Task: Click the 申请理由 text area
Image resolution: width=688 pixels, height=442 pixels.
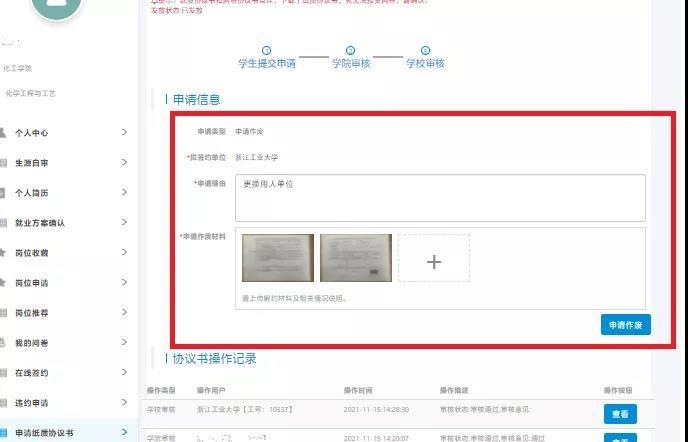Action: (x=440, y=198)
